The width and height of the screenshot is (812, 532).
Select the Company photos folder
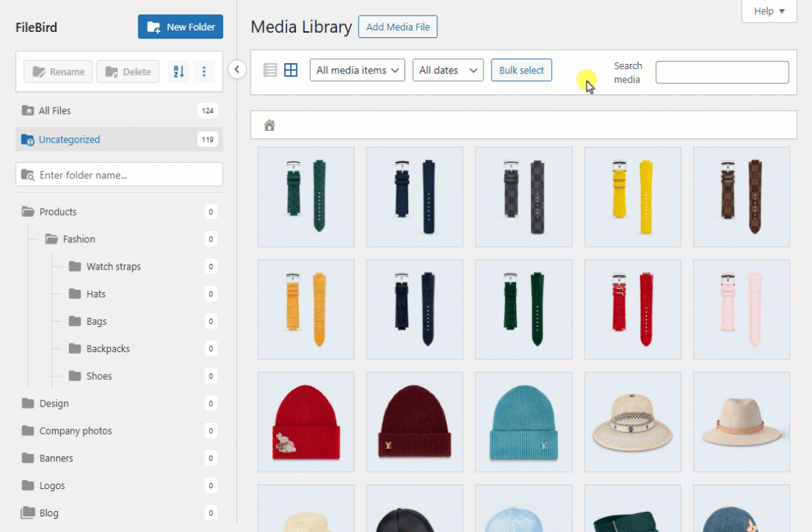tap(119, 431)
